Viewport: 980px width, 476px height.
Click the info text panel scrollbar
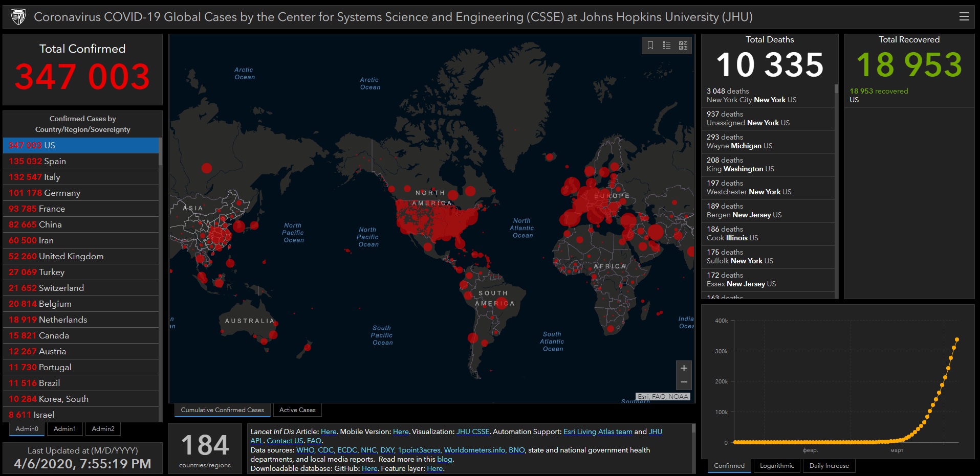click(x=693, y=428)
